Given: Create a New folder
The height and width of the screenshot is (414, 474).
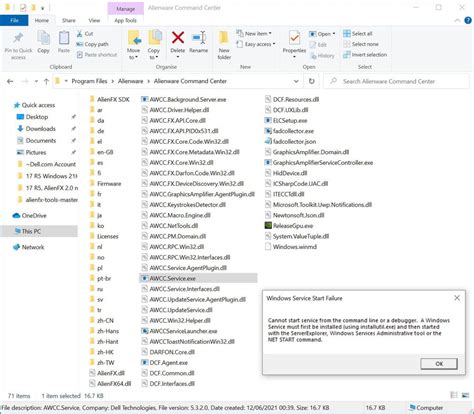Looking at the screenshot, I should pos(224,45).
